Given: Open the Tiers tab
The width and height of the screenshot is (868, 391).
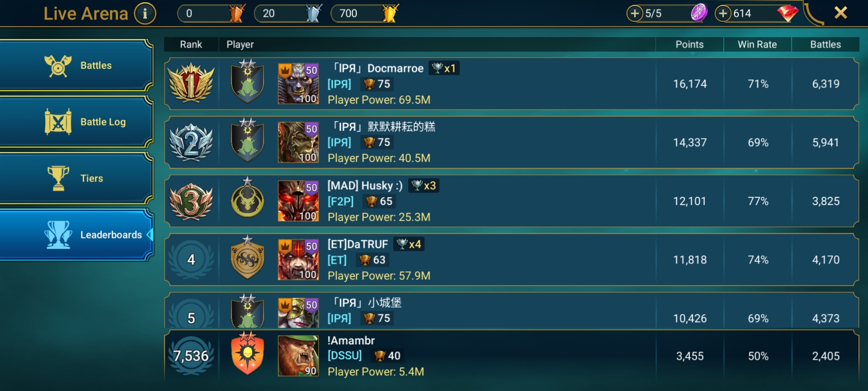Looking at the screenshot, I should point(76,178).
